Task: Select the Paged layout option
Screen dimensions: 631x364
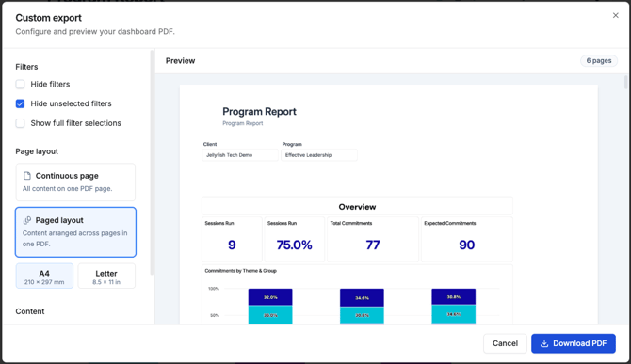Action: click(x=75, y=232)
